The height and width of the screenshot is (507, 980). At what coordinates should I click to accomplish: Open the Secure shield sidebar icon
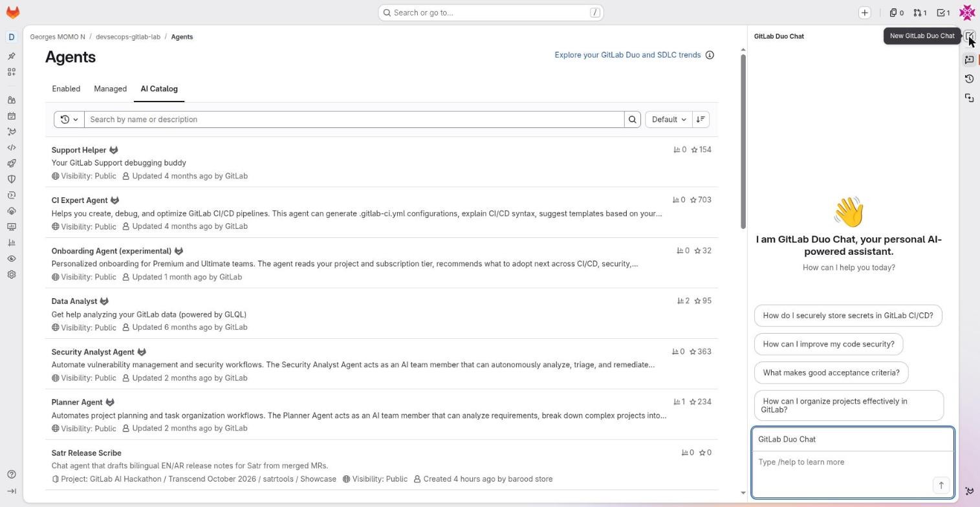(x=11, y=179)
